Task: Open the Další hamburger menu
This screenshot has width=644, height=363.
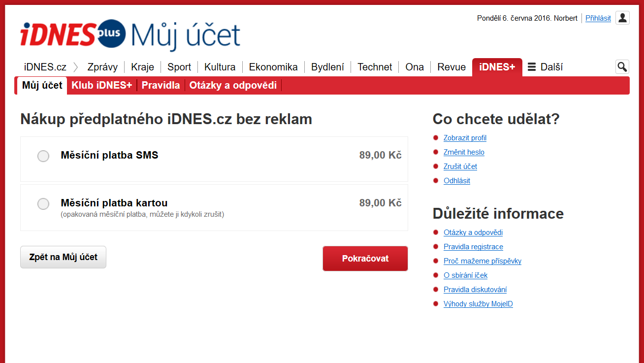Action: click(545, 67)
